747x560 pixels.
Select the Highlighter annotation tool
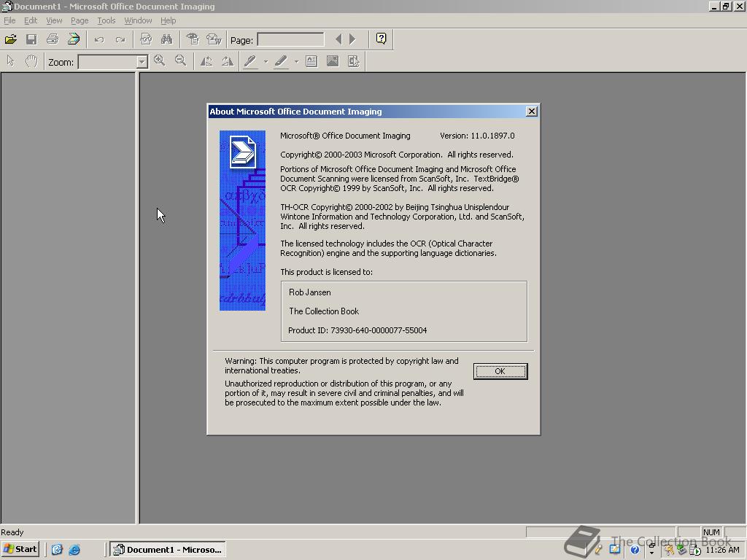[281, 61]
